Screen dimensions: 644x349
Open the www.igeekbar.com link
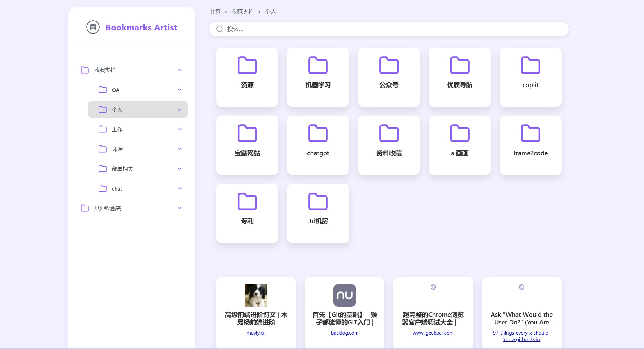tap(433, 333)
